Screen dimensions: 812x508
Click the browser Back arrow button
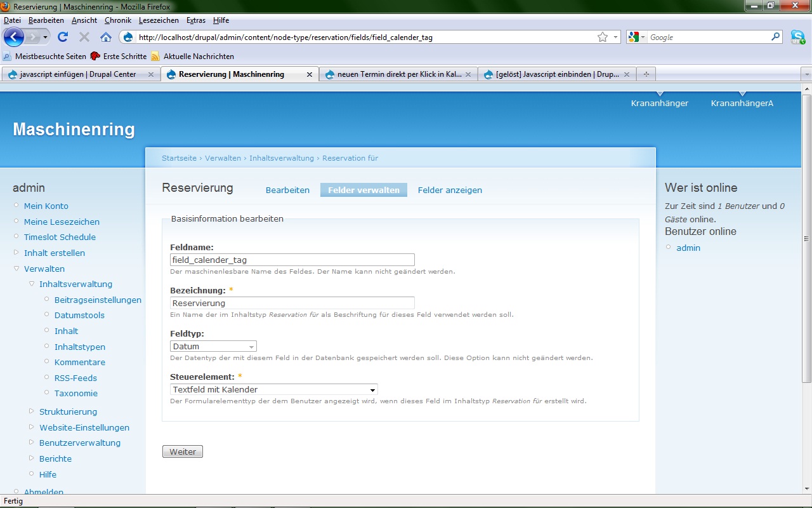tap(14, 37)
